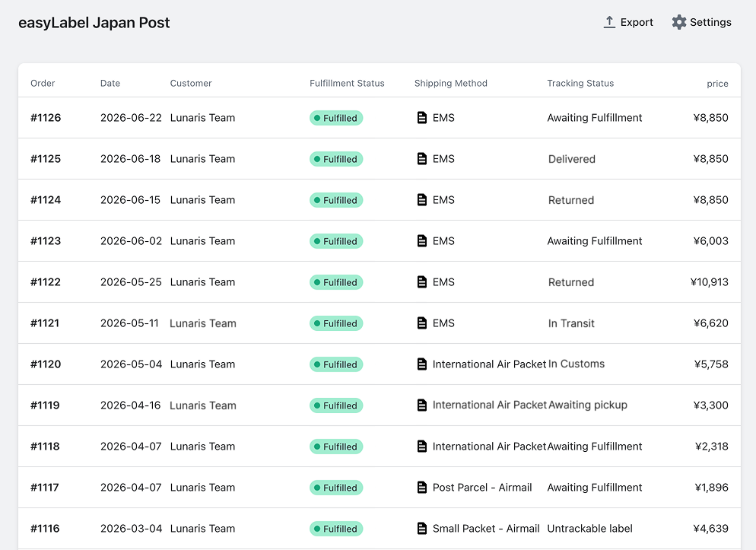756x550 pixels.
Task: Open Settings via the gear icon
Action: (x=679, y=22)
